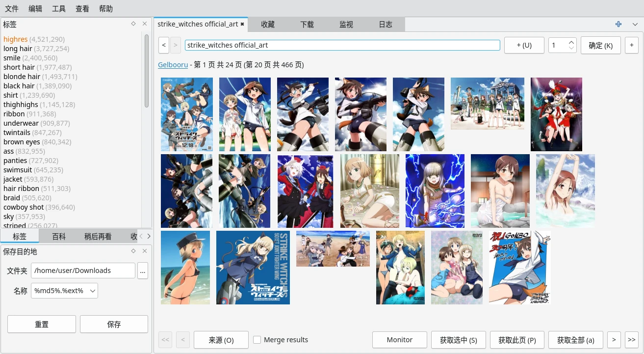The height and width of the screenshot is (354, 644).
Task: Float the 标签 panel using diamond icon
Action: coord(133,24)
